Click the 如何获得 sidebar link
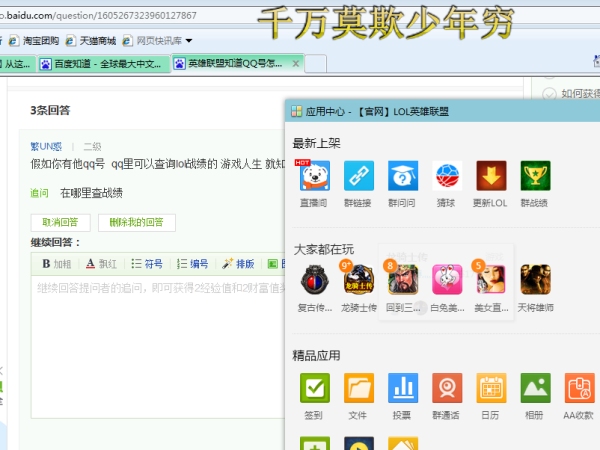The width and height of the screenshot is (600, 450). point(580,94)
